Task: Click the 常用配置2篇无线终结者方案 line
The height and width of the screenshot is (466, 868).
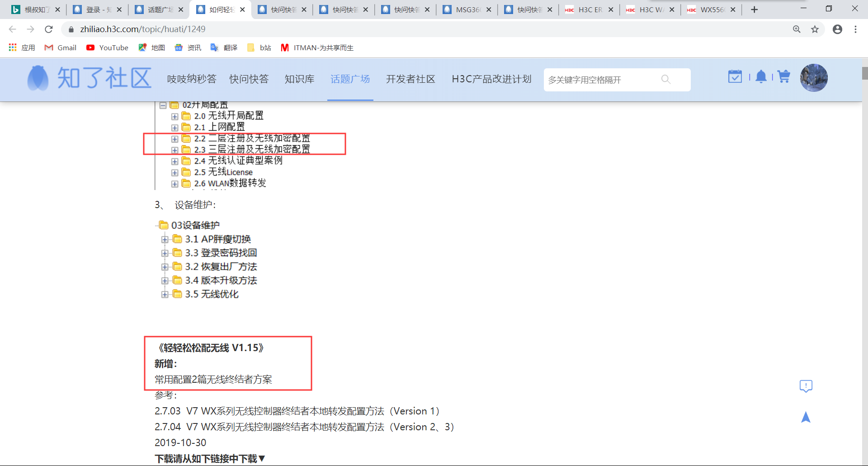Action: click(x=213, y=380)
